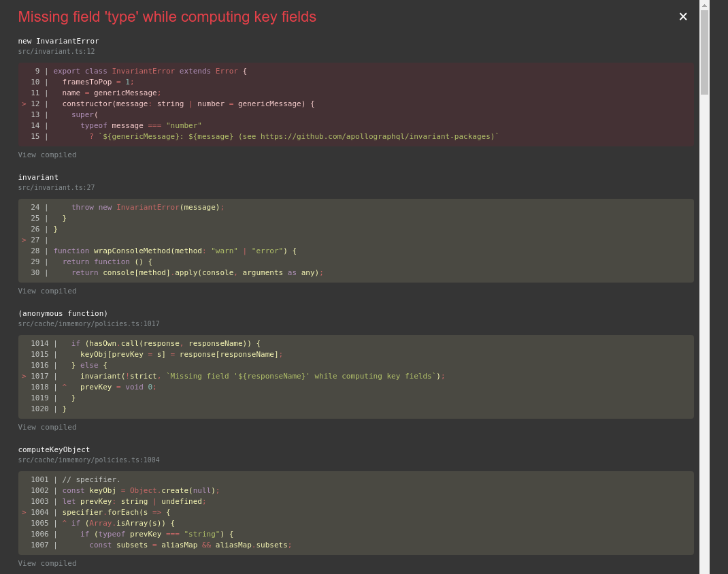728x574 pixels.
Task: Click line 1015 keyObj[prevKey = s] code
Action: (181, 355)
